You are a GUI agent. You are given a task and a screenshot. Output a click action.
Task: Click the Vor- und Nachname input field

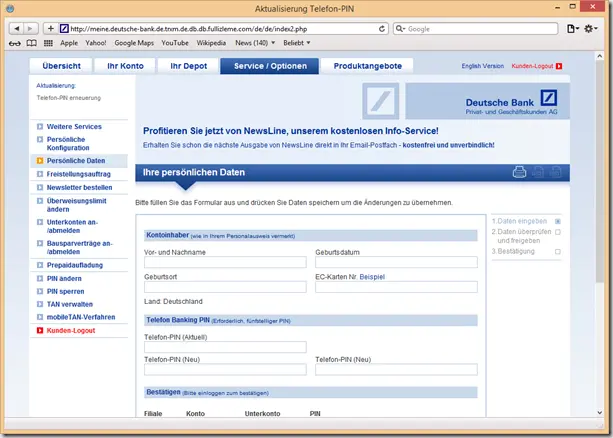click(225, 262)
